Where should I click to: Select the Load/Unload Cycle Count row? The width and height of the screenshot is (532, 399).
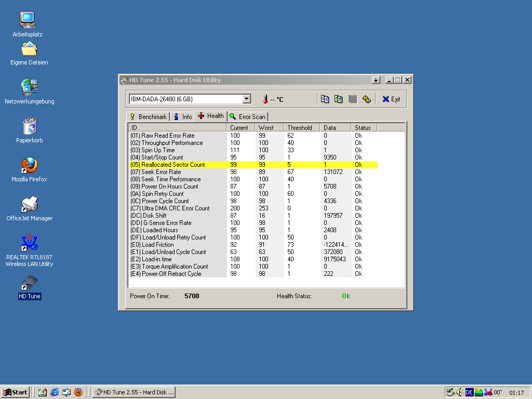click(253, 252)
